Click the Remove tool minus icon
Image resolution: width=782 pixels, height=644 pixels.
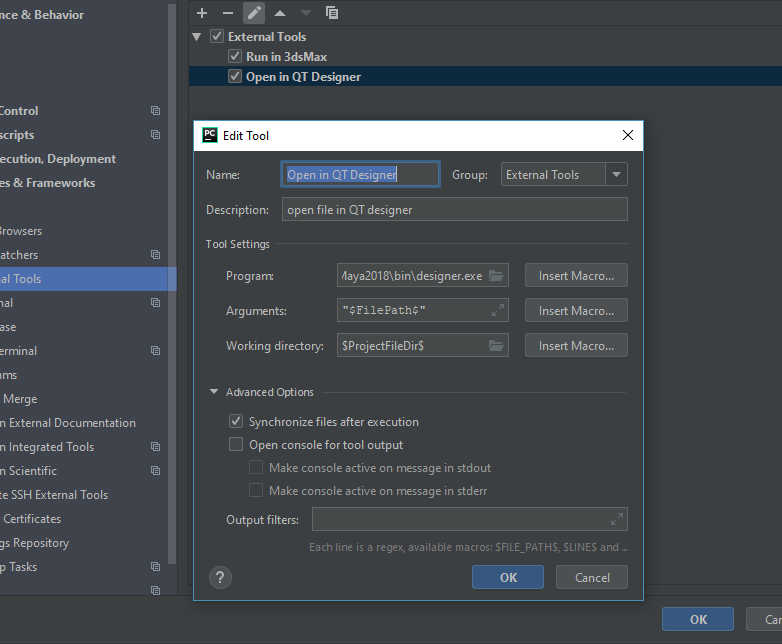tap(228, 13)
